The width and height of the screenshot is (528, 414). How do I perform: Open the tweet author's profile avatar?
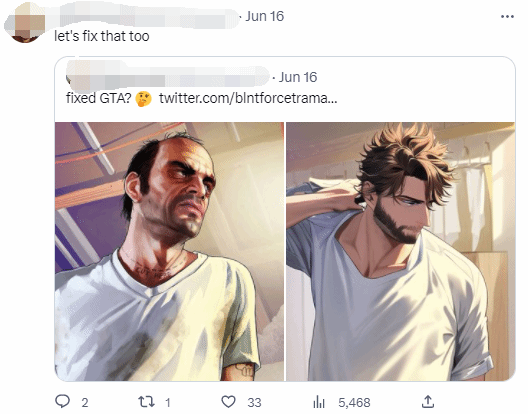tap(24, 23)
